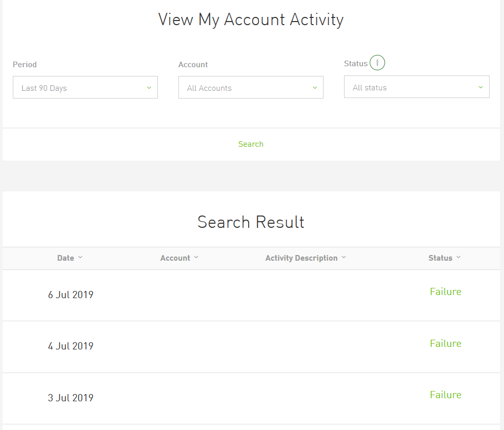Sort results by Status column header
Screen dimensions: 504x430
[440, 258]
